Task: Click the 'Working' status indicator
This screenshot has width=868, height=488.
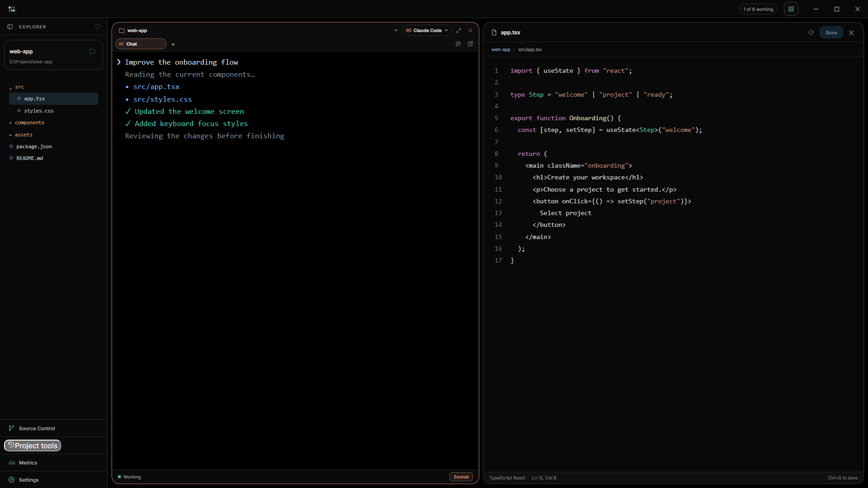Action: click(x=129, y=477)
